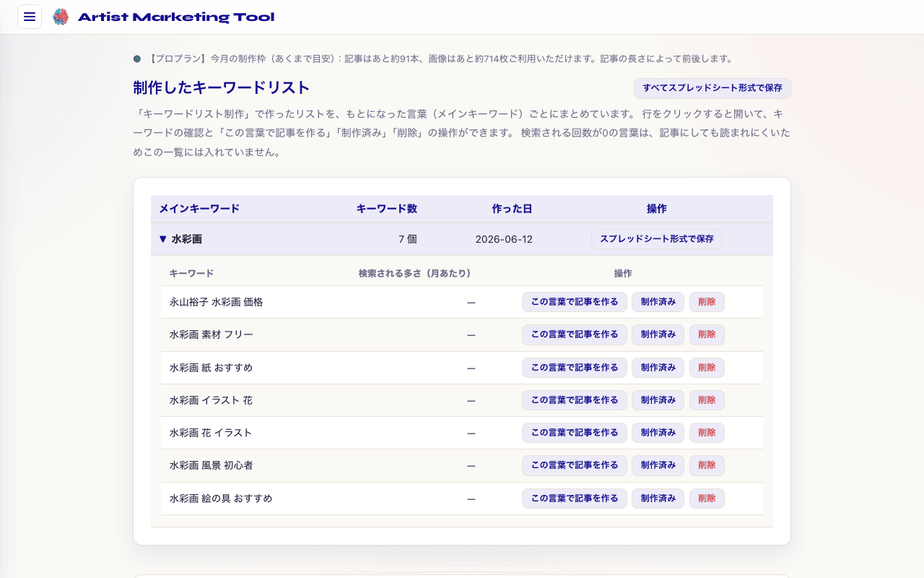Click the keyword text 水彩画 絵の具 おすすめ

click(x=221, y=499)
